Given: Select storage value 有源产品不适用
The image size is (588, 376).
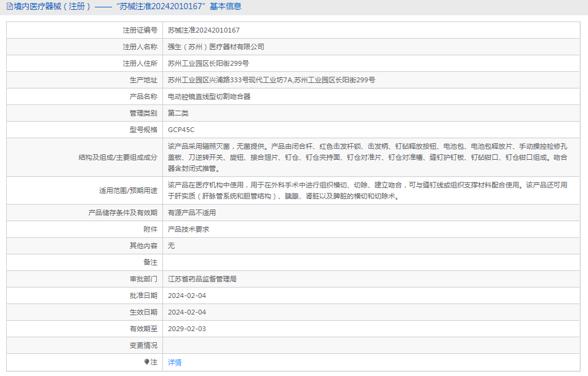Looking at the screenshot, I should click(x=192, y=213).
